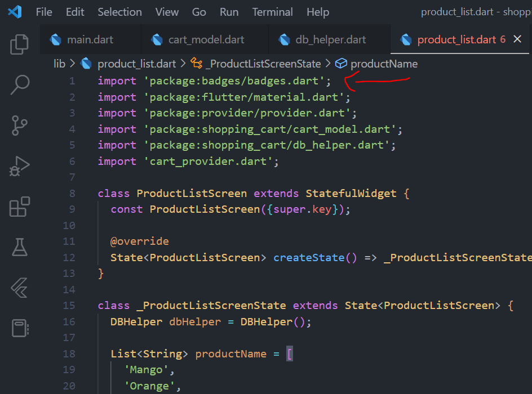Viewport: 532px width, 394px height.
Task: Click the 'Mango' string literal
Action: pyautogui.click(x=146, y=370)
